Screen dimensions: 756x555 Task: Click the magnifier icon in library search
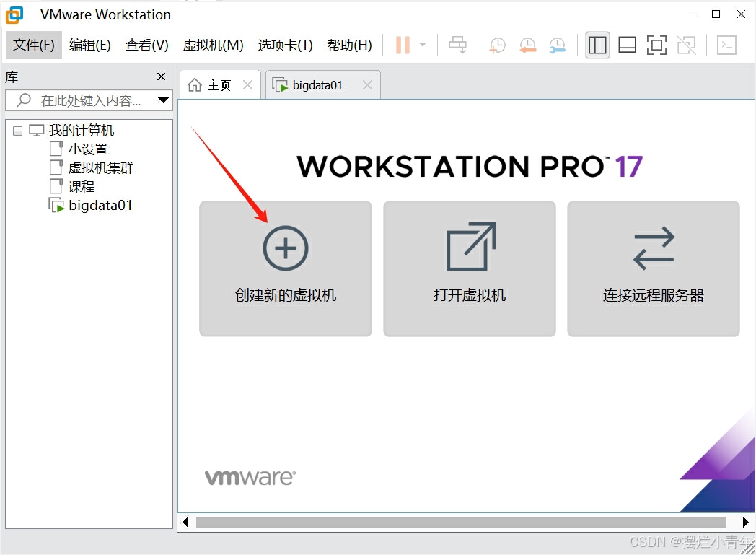click(24, 100)
